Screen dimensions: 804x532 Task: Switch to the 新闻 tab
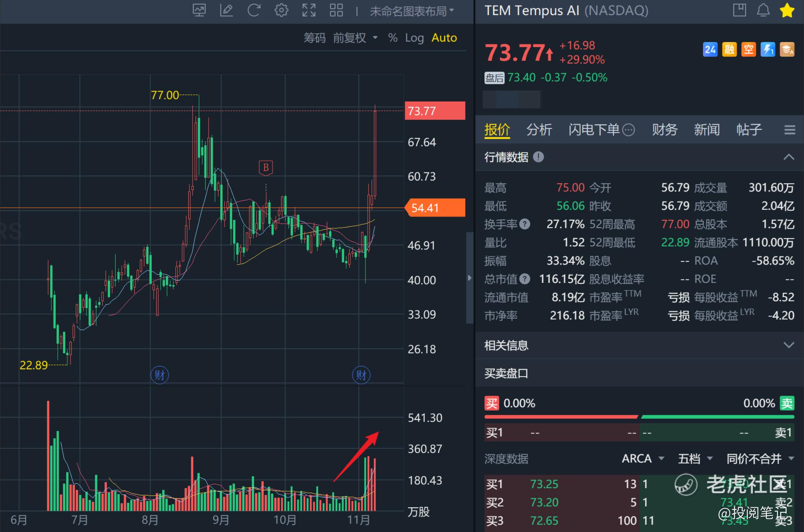pos(707,130)
